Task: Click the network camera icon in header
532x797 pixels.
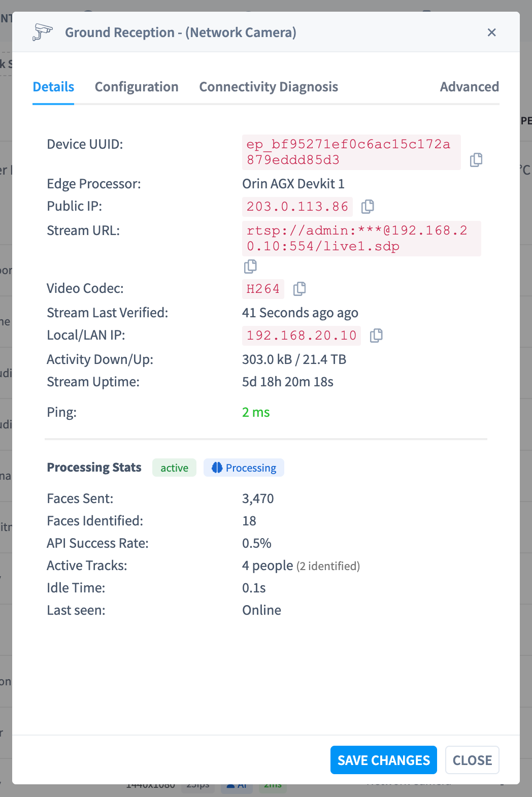Action: [43, 32]
